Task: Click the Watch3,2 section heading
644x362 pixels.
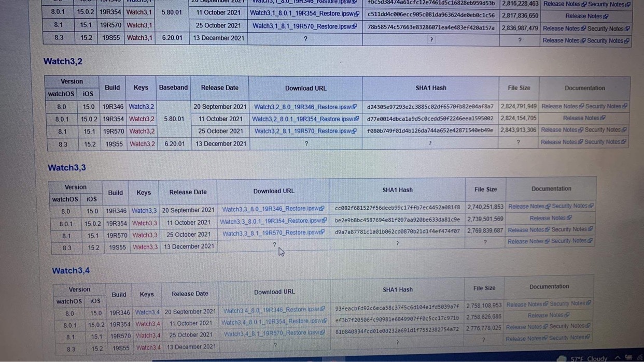Action: [63, 61]
